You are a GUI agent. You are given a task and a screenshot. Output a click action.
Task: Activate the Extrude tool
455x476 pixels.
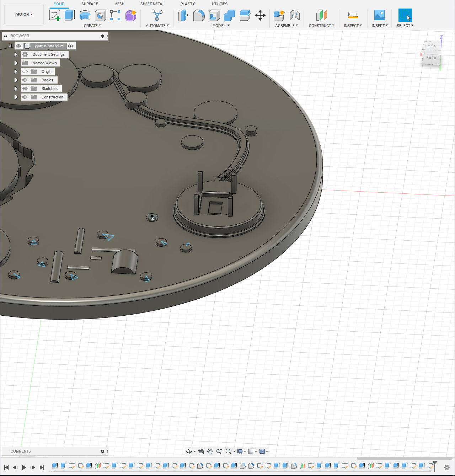(x=70, y=15)
